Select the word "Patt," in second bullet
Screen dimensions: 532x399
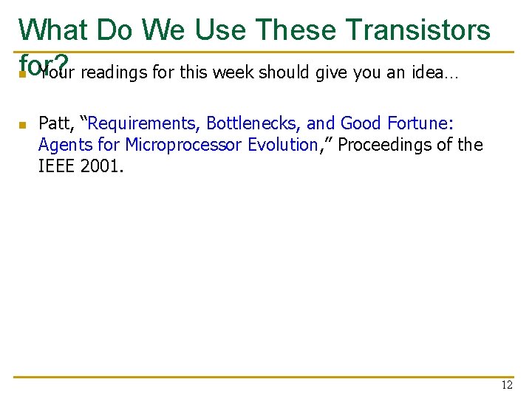tap(57, 123)
